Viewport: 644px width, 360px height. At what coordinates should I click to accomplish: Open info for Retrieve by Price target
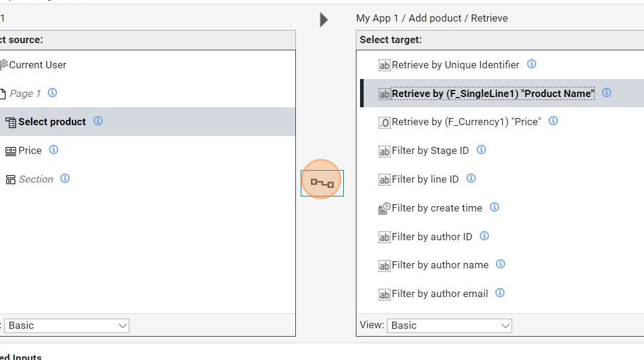click(x=553, y=121)
